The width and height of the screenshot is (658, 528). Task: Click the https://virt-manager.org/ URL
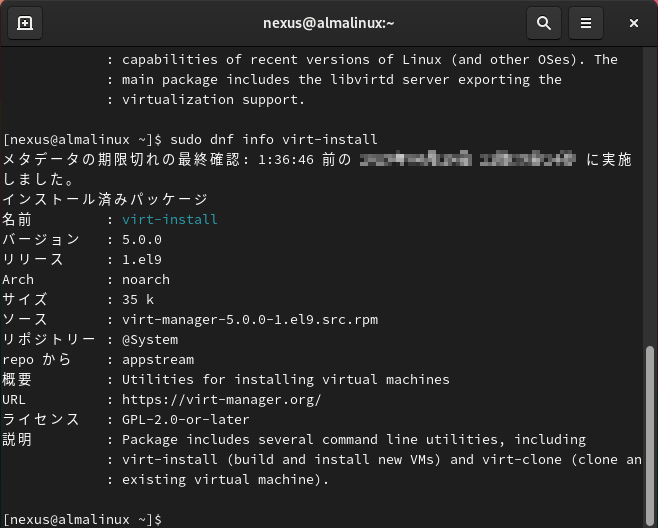pyautogui.click(x=221, y=399)
